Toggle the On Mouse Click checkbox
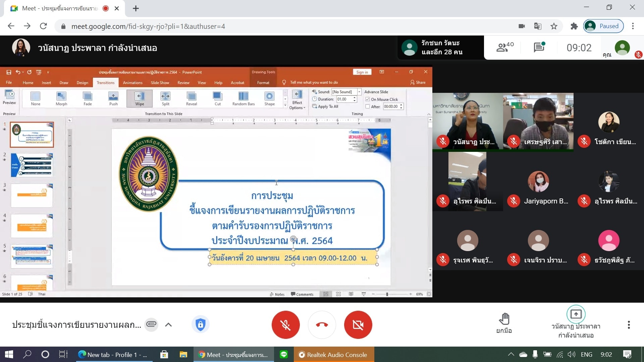The width and height of the screenshot is (644, 362). [368, 99]
